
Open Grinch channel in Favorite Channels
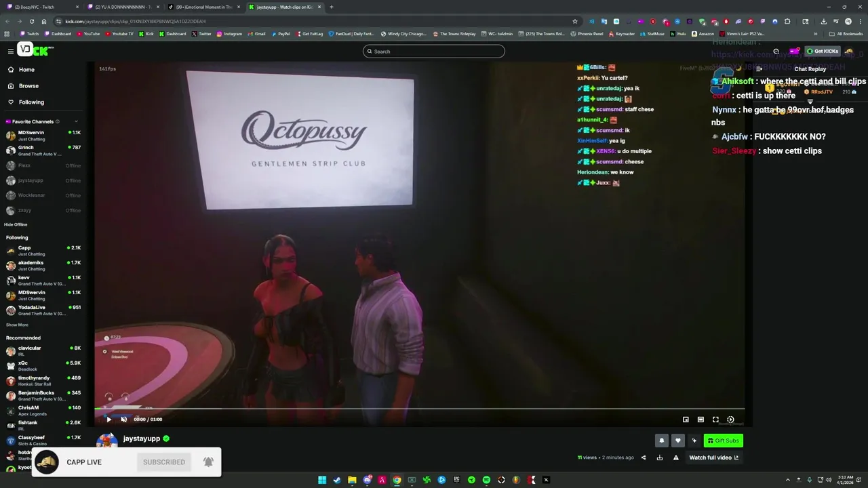coord(43,150)
